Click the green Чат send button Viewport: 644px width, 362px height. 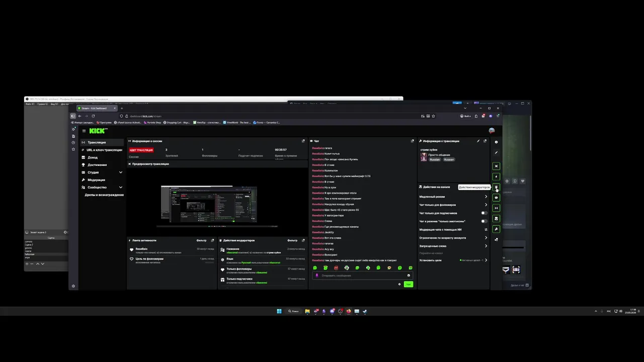409,284
